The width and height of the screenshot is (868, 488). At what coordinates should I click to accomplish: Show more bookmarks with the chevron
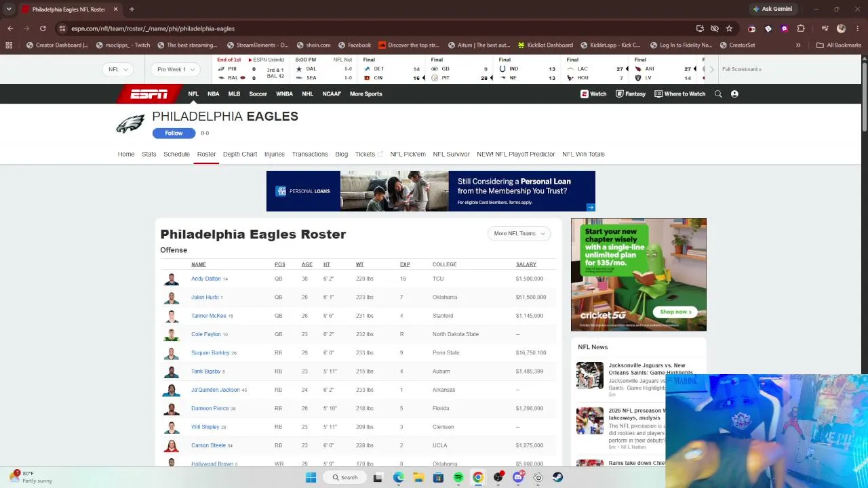coord(798,45)
